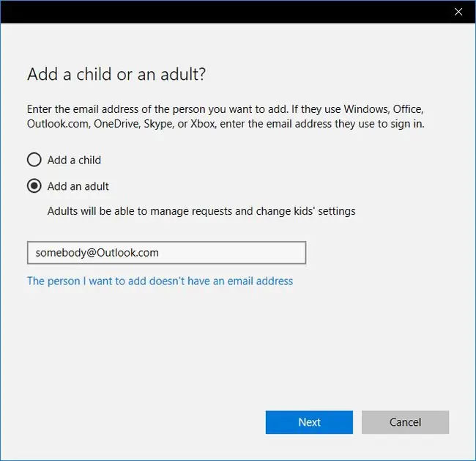
Task: Click the 'Enter the email address' instruction line
Action: [226, 109]
